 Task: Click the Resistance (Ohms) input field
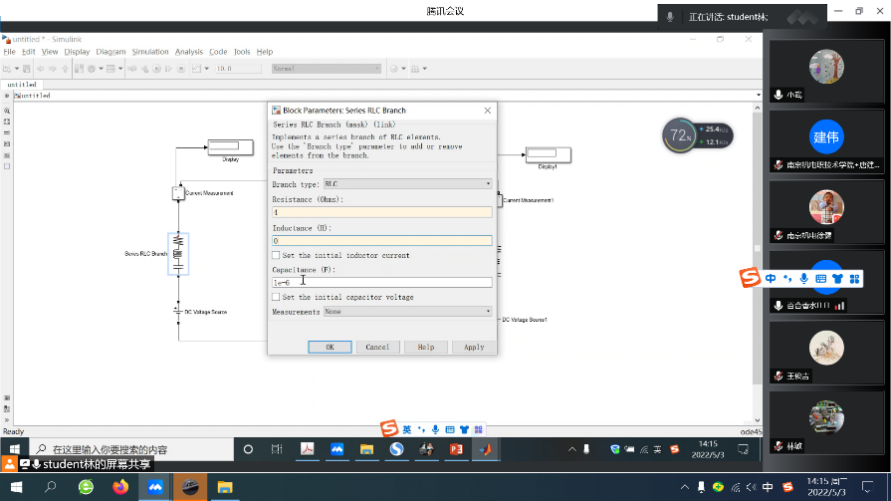pyautogui.click(x=382, y=212)
